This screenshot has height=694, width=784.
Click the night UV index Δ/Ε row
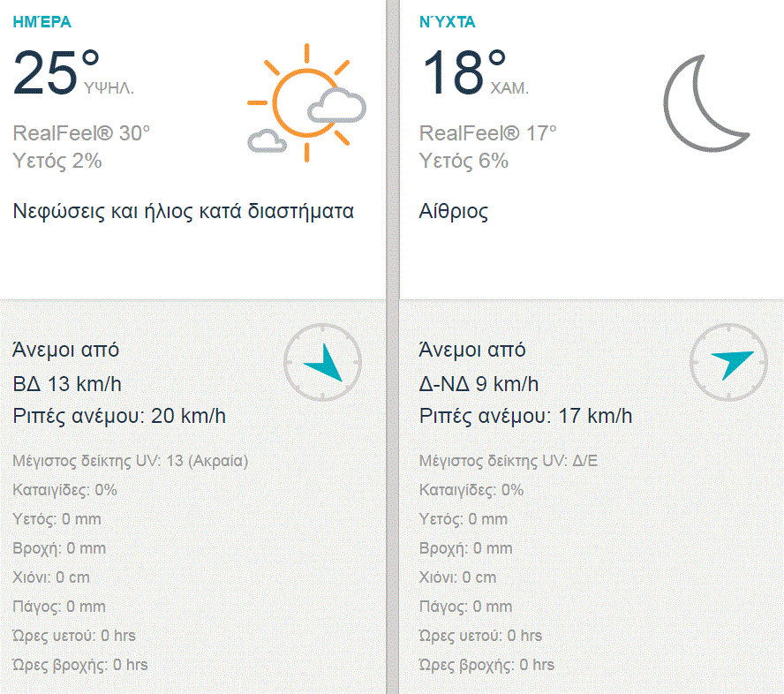pyautogui.click(x=509, y=461)
